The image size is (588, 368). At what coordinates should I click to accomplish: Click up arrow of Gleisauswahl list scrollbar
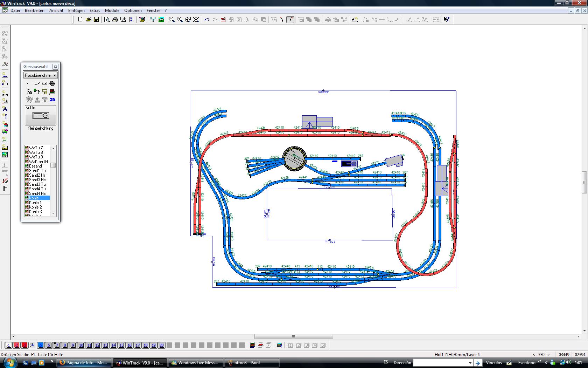pyautogui.click(x=53, y=148)
